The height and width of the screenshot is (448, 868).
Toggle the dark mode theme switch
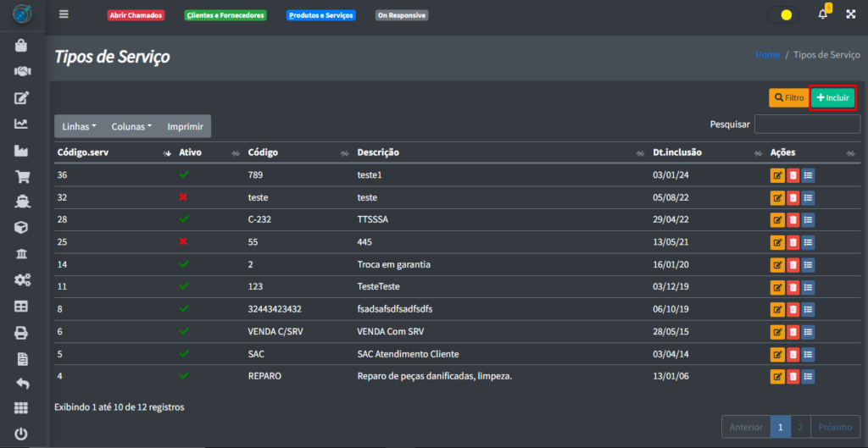click(783, 14)
